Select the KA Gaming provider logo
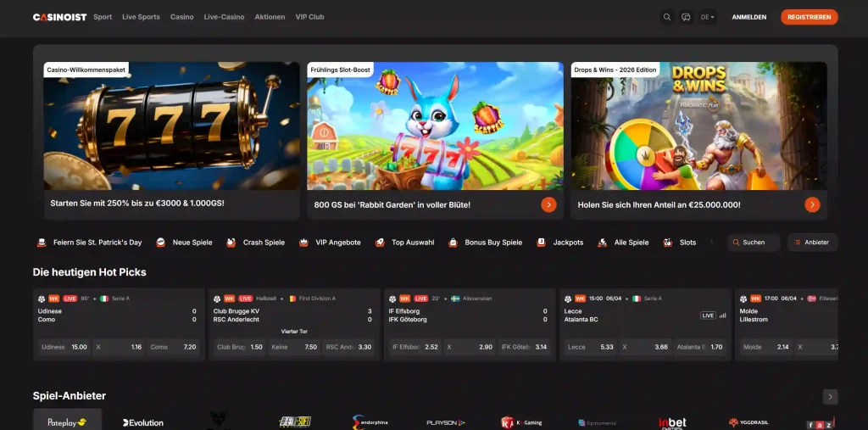This screenshot has width=868, height=430. 521,423
